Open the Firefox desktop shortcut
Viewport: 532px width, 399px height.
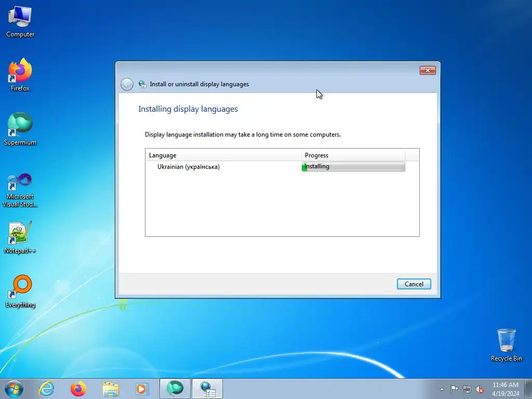20,75
